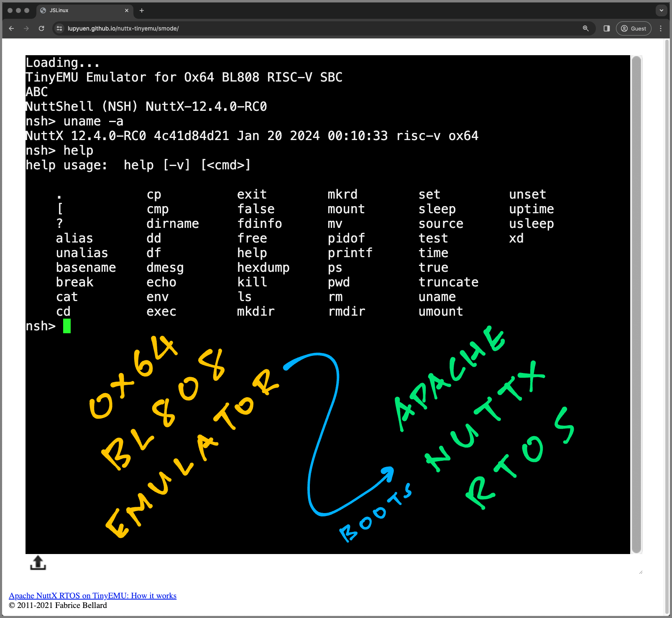Open the Chrome three-dot menu
The image size is (672, 618).
(661, 28)
